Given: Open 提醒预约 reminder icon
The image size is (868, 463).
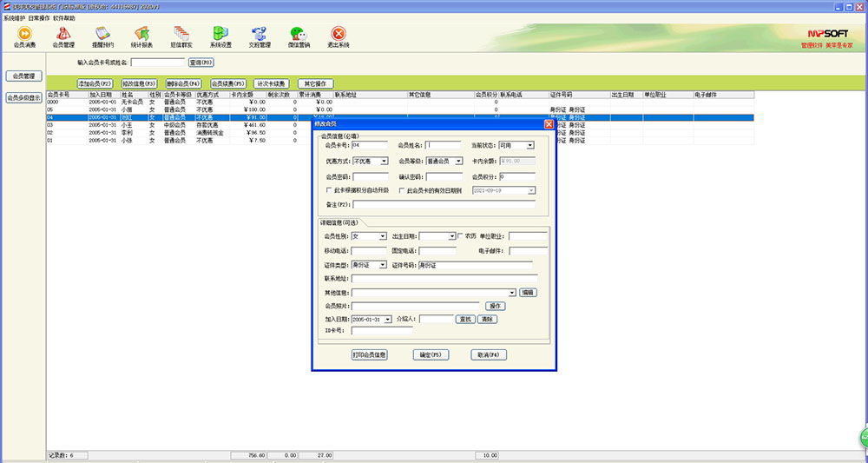Looking at the screenshot, I should tap(102, 35).
